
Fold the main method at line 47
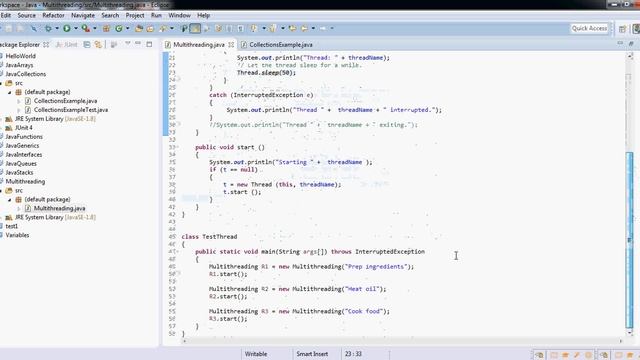tap(178, 252)
